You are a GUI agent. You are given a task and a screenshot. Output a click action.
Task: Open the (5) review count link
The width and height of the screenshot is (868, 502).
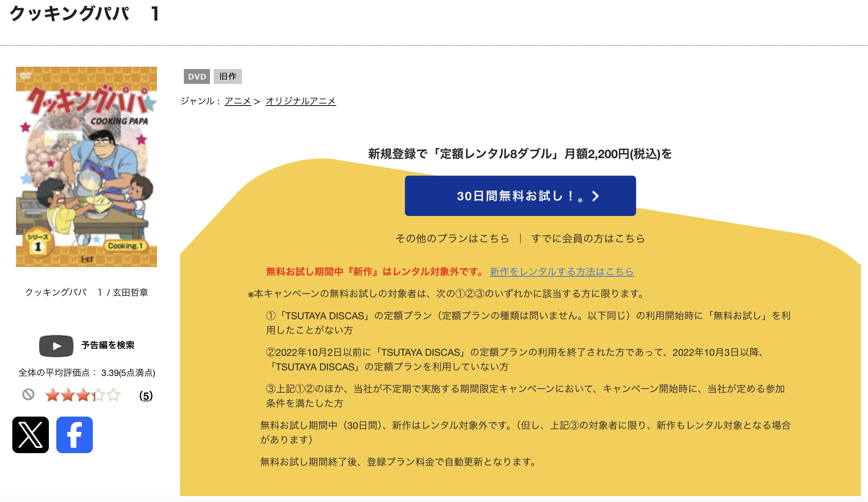[146, 396]
